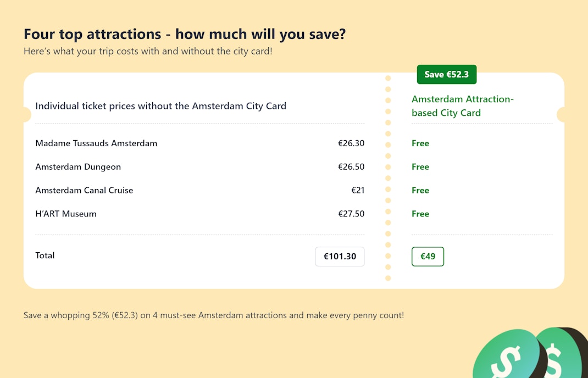Click the 'Four top attractions' main heading

tap(185, 34)
